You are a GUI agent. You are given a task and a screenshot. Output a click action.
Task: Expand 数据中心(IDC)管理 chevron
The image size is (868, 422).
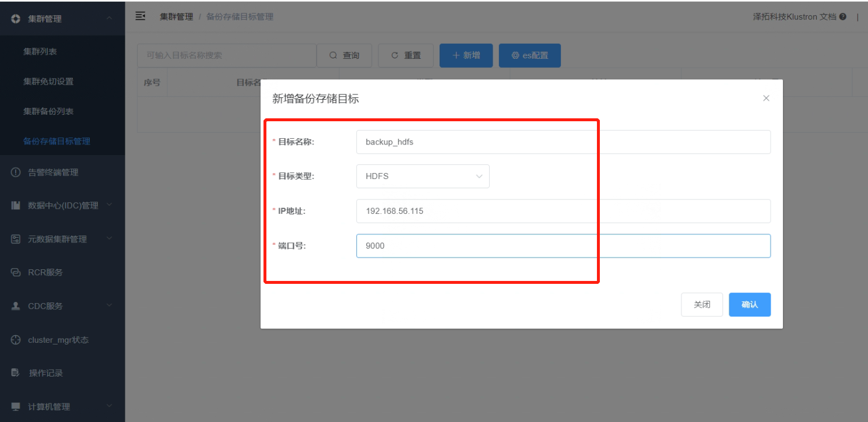pos(109,205)
